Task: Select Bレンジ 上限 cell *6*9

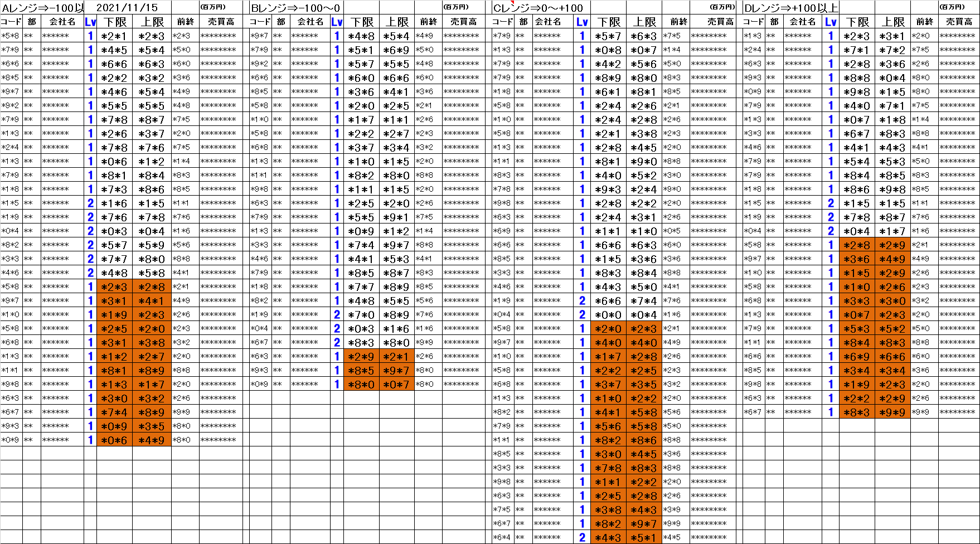Action: click(x=397, y=50)
